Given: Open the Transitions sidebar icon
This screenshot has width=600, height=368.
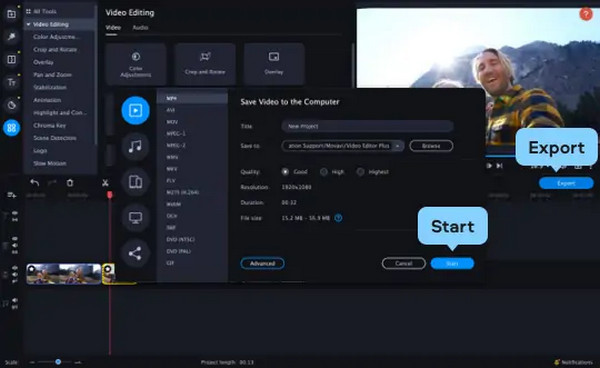Looking at the screenshot, I should tap(11, 59).
